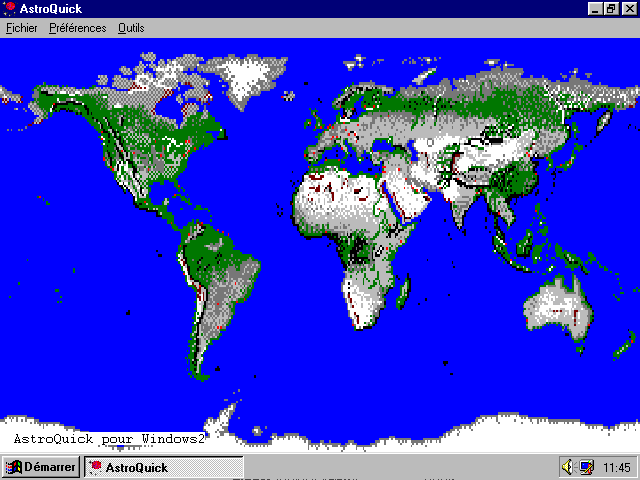Open the Préférences menu
The image size is (640, 480).
click(77, 28)
